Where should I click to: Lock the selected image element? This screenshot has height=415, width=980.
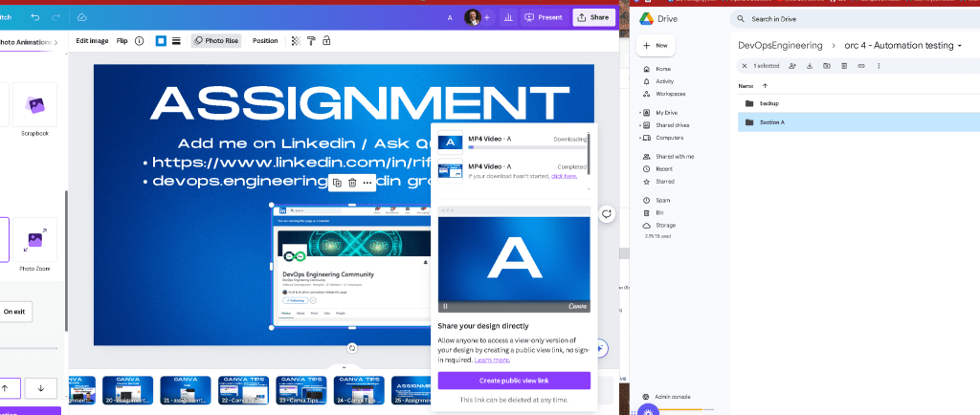pos(325,40)
